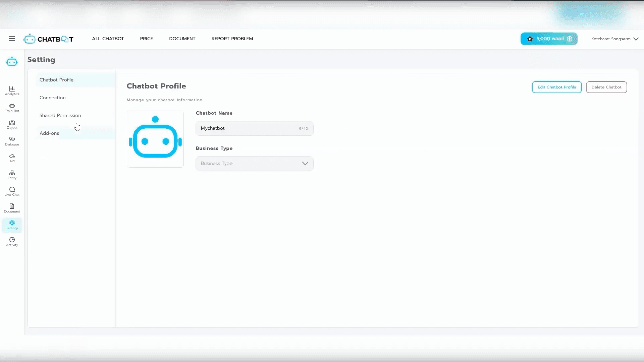Open the Document sidebar icon
This screenshot has width=644, height=362.
[12, 208]
